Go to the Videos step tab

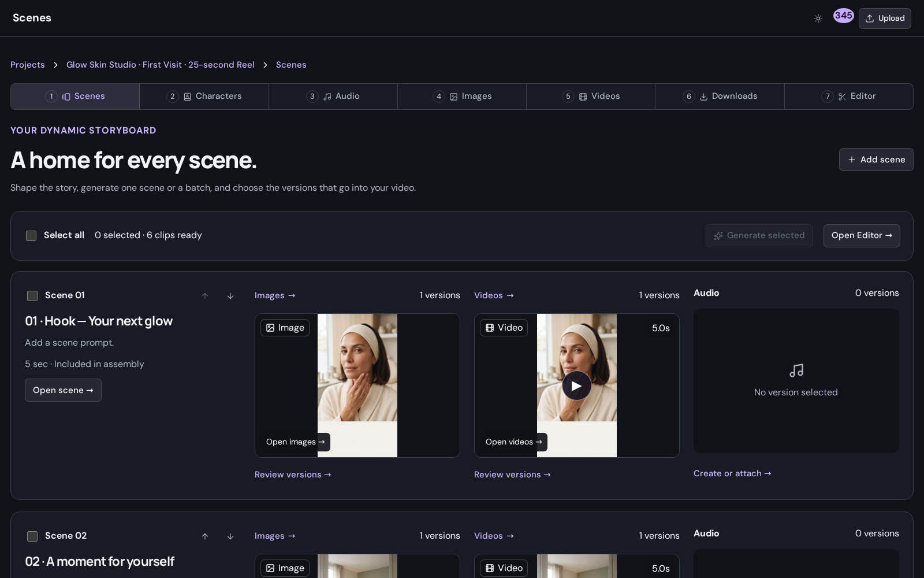[x=591, y=97]
